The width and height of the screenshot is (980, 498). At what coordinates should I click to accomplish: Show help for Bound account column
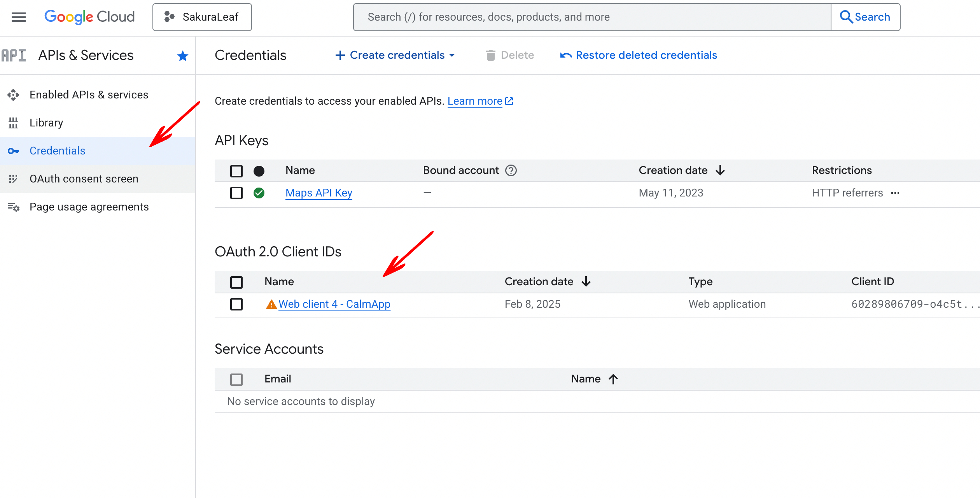pyautogui.click(x=511, y=170)
